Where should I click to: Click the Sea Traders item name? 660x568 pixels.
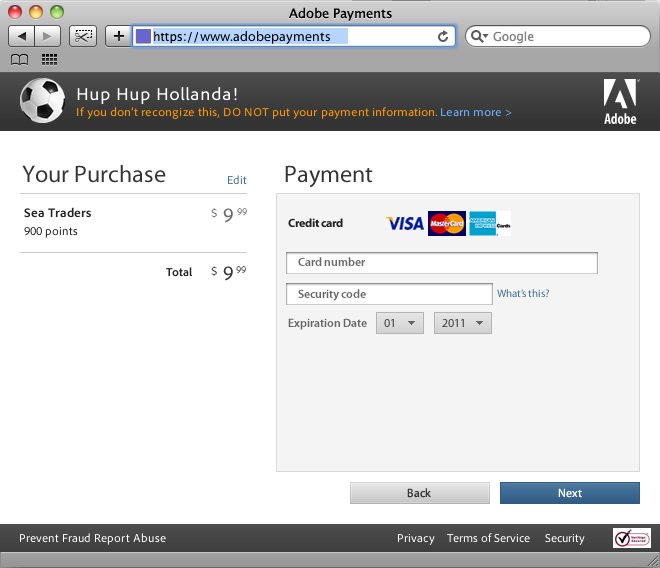coord(58,213)
